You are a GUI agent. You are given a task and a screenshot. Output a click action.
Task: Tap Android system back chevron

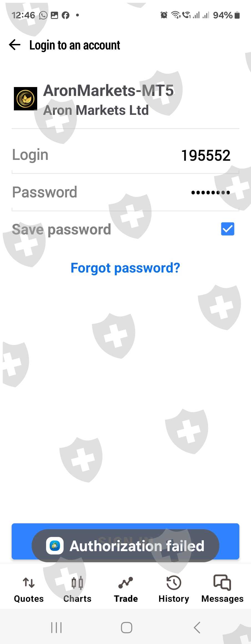[x=197, y=628]
